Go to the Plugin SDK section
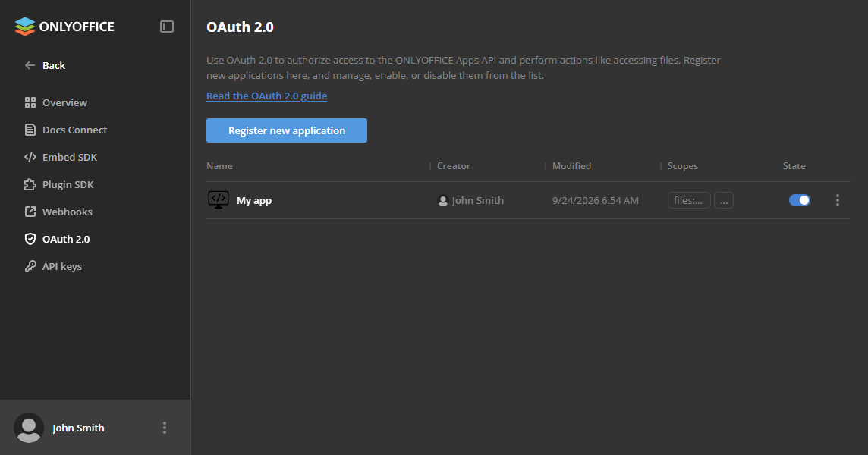This screenshot has height=455, width=868. 68,184
